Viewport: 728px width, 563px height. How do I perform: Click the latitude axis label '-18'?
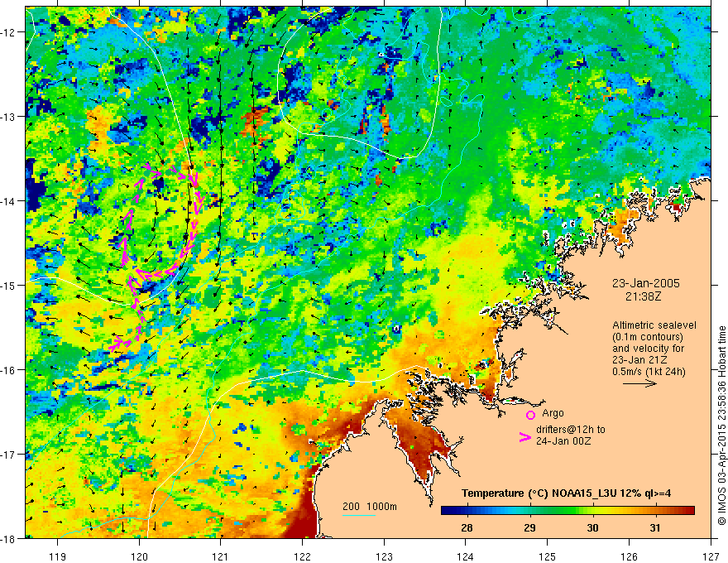(x=8, y=539)
